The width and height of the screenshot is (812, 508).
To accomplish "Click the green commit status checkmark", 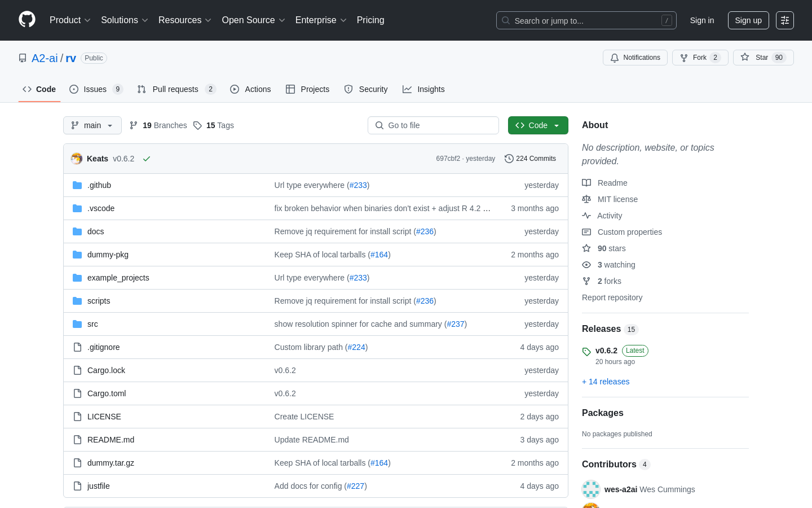I will point(147,159).
